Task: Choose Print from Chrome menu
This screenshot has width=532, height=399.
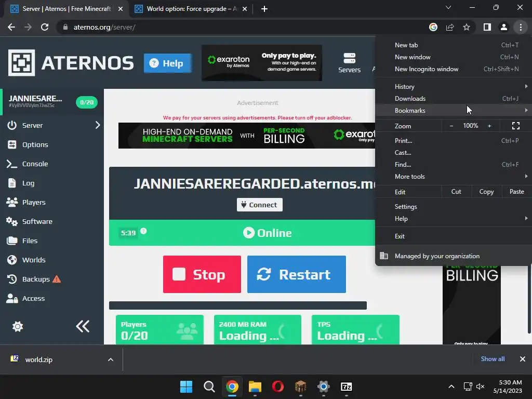Action: tap(453, 140)
